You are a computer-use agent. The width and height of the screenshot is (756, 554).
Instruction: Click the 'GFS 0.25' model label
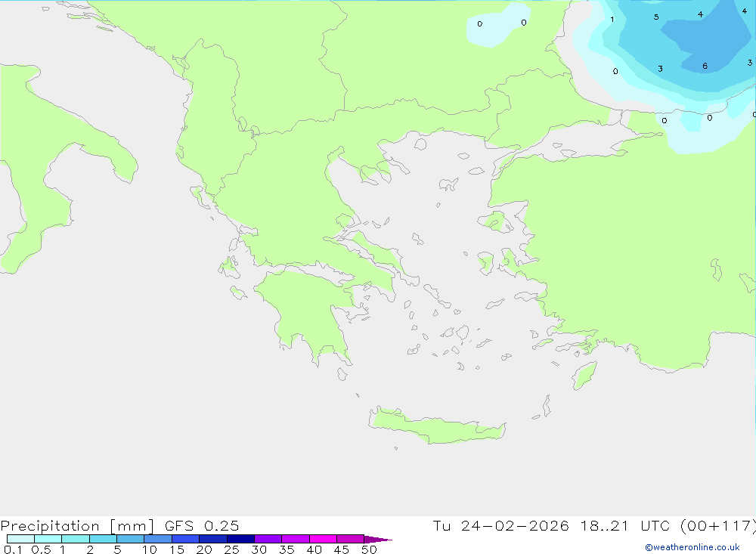tap(202, 526)
